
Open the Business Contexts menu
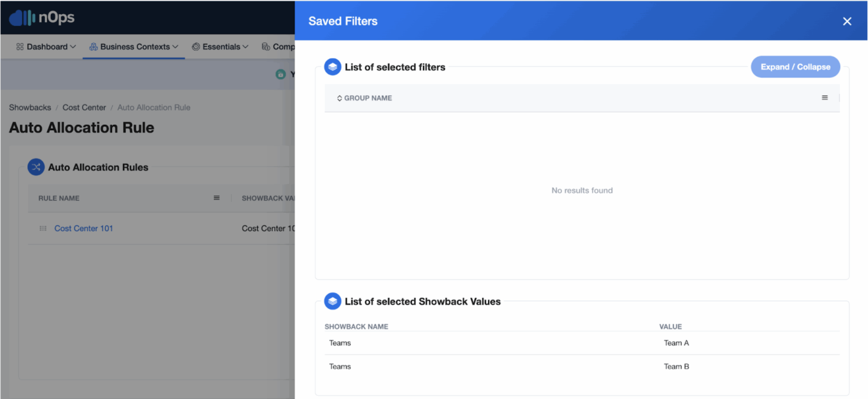click(x=134, y=47)
